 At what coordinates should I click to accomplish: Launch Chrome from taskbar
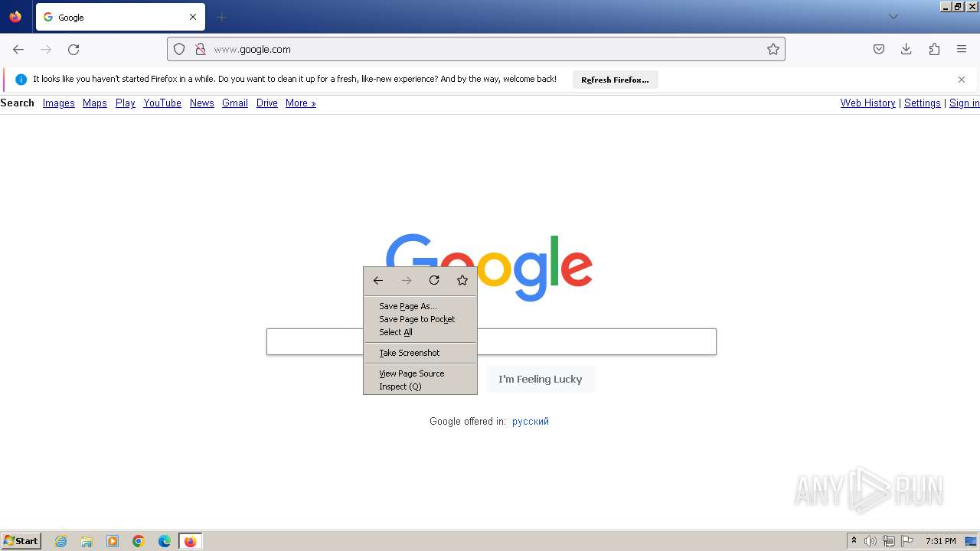[139, 541]
